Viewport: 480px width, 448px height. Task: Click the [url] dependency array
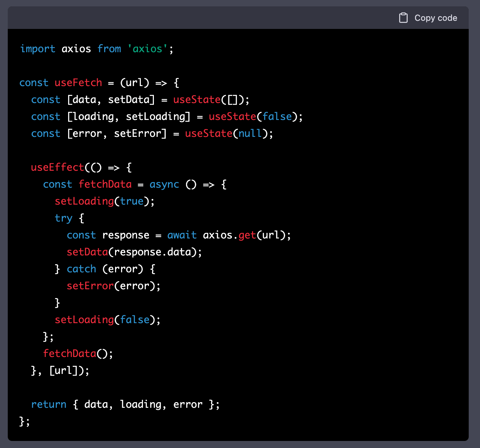pos(64,370)
